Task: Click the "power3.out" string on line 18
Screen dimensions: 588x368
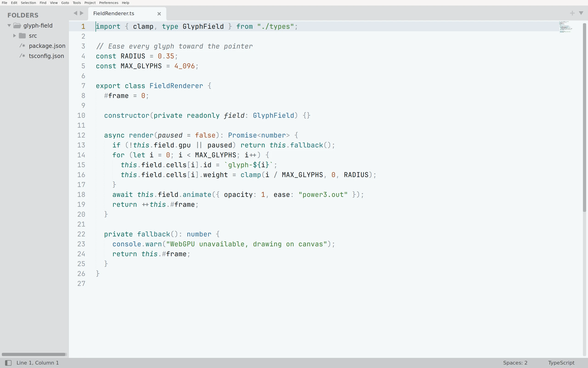Action: click(x=323, y=195)
